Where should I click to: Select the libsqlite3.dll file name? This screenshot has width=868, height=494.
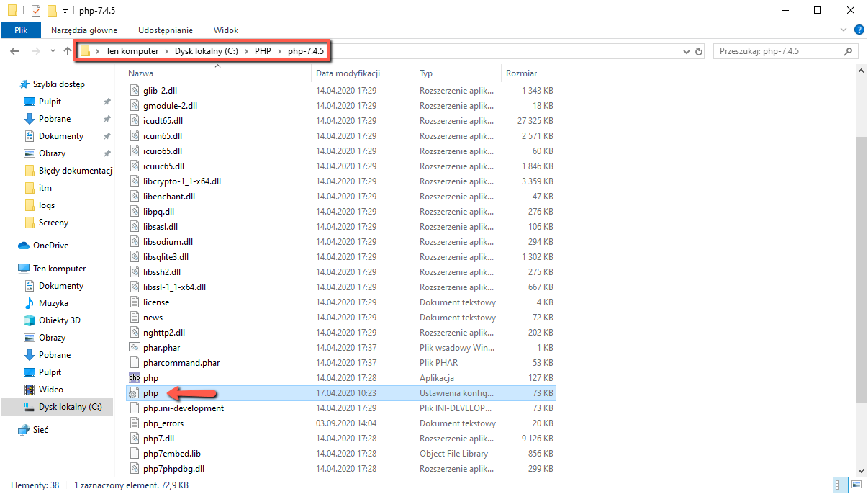[x=166, y=257]
